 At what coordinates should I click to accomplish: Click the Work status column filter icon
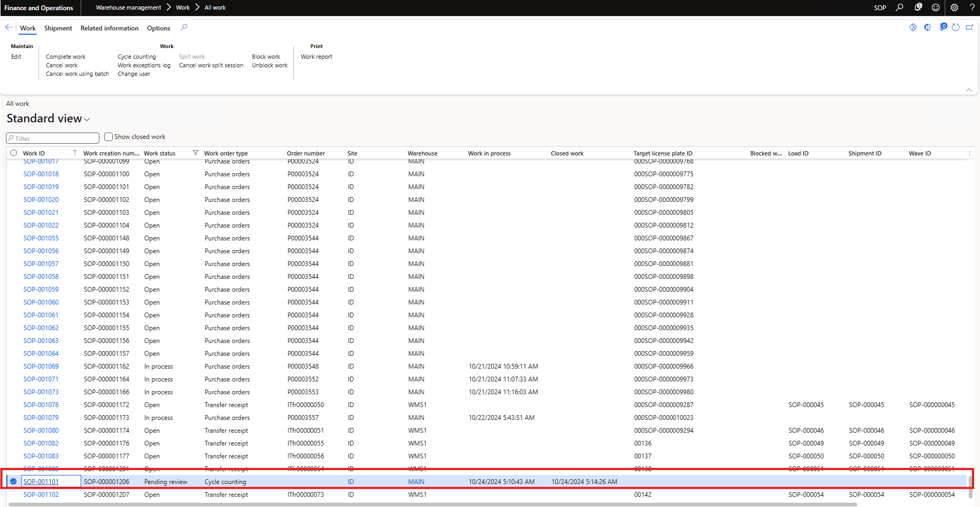tap(195, 153)
